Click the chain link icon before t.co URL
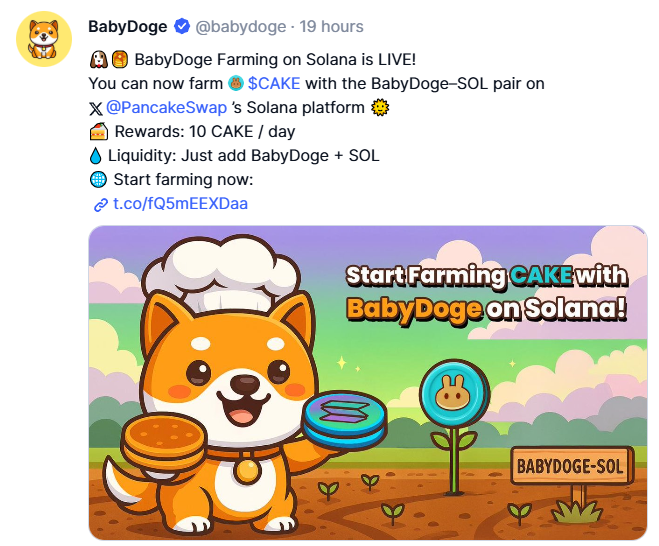The height and width of the screenshot is (546, 659). coord(100,205)
